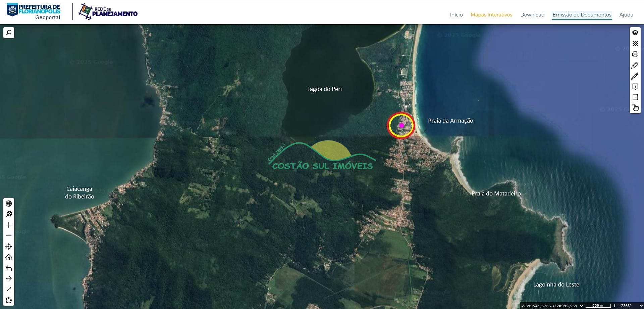Screen dimensions: 644x309
Task: Go to the Download page
Action: click(x=532, y=15)
